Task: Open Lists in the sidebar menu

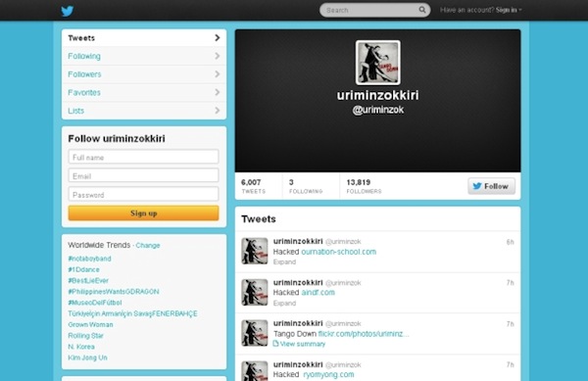Action: [144, 111]
